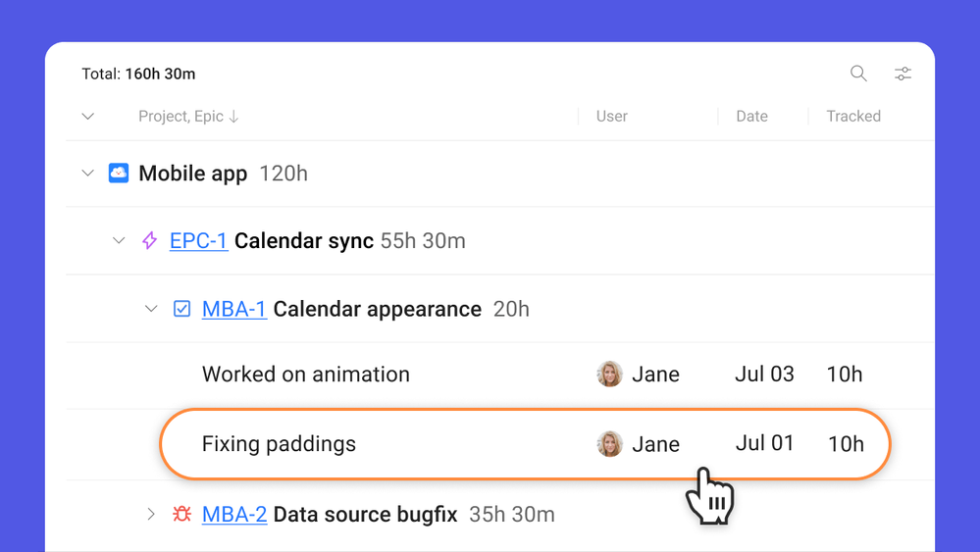Open the filter settings sliders icon
This screenshot has width=980, height=552.
click(x=903, y=74)
